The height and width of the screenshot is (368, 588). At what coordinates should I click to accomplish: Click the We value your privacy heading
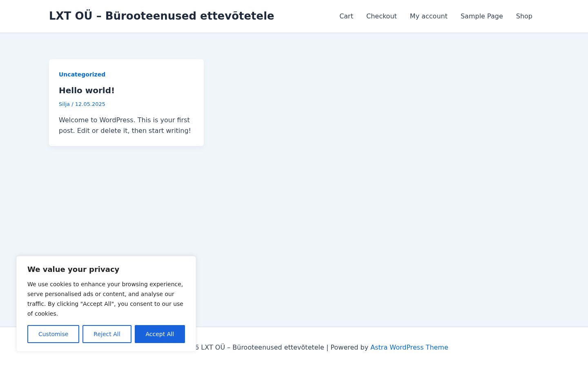coord(73,269)
